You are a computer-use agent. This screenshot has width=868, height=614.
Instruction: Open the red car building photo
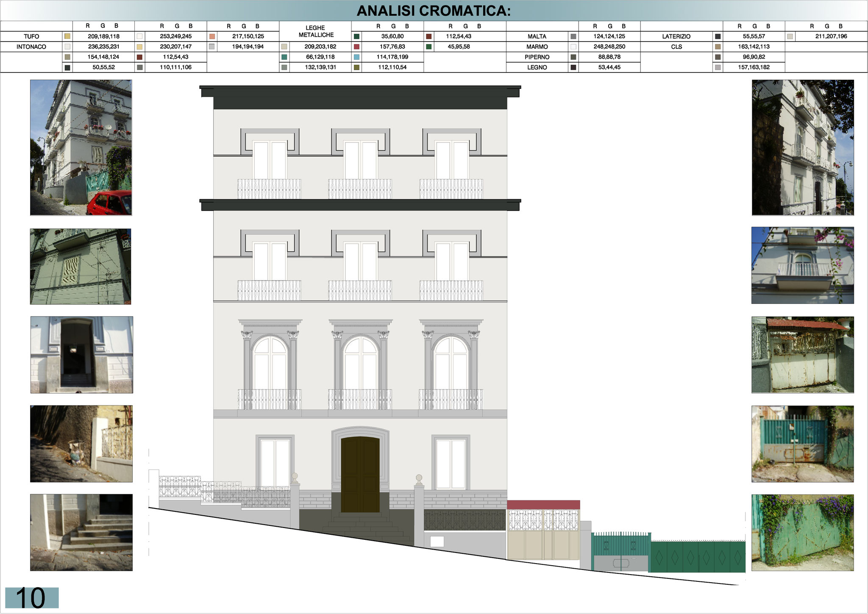pyautogui.click(x=81, y=147)
